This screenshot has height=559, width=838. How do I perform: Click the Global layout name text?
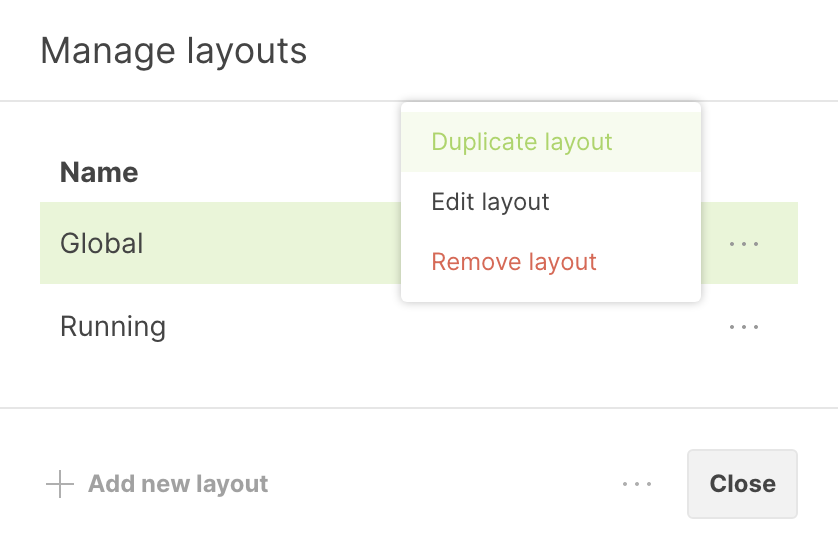(102, 243)
